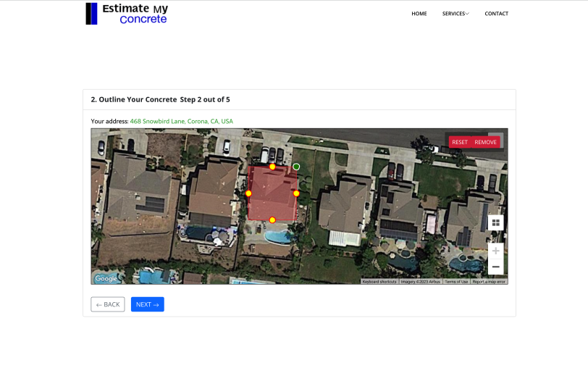This screenshot has width=588, height=384.
Task: Proceed with the blue Next button
Action: pos(147,304)
